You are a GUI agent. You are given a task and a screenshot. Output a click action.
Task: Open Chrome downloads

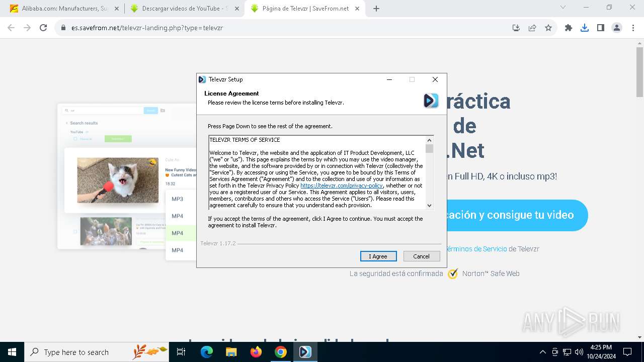pos(585,28)
